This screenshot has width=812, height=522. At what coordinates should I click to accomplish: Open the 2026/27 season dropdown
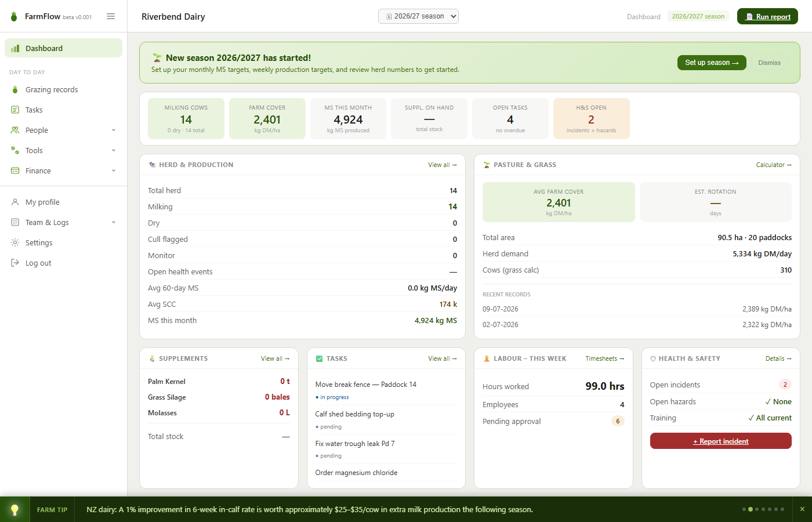point(418,16)
